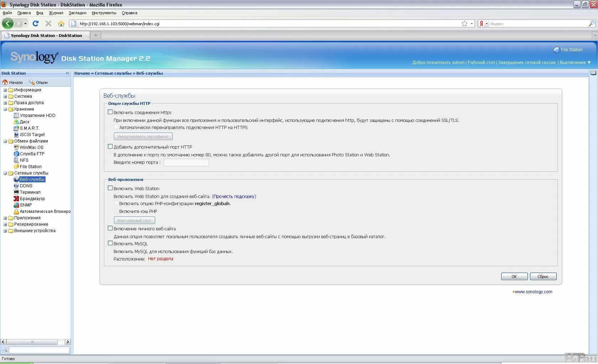Open the Закладки menu in Firefox

pos(77,13)
